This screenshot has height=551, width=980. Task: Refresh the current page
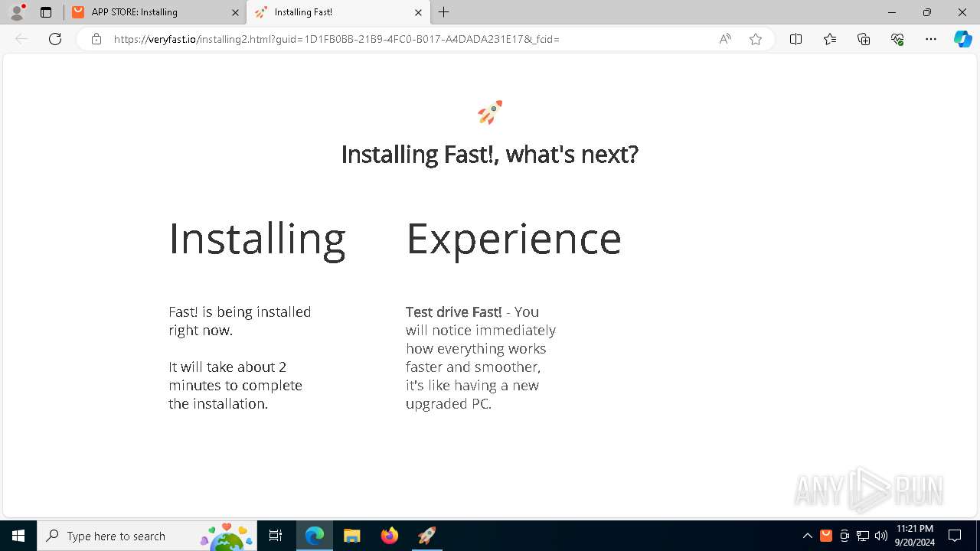[55, 39]
